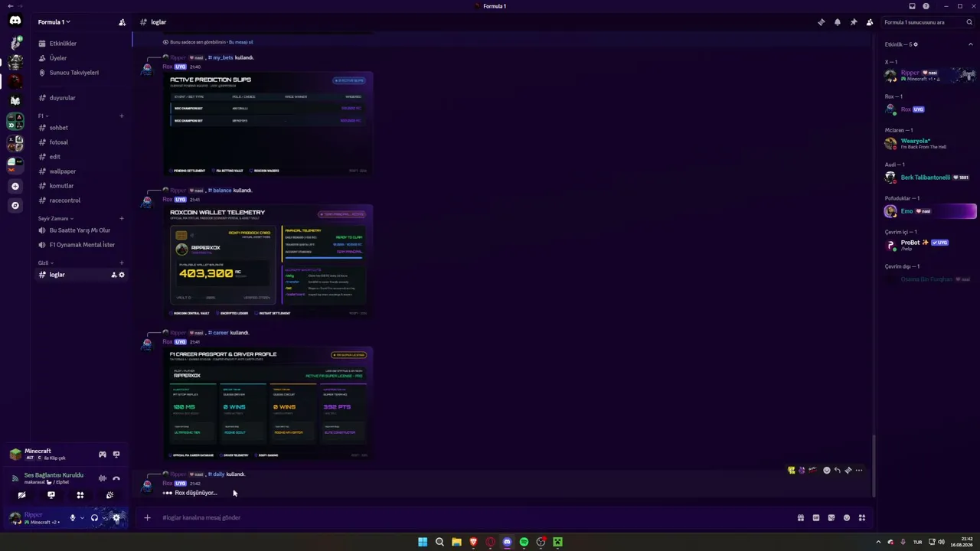Open Discord direct messages home
Viewport: 980px width, 551px height.
(x=15, y=21)
